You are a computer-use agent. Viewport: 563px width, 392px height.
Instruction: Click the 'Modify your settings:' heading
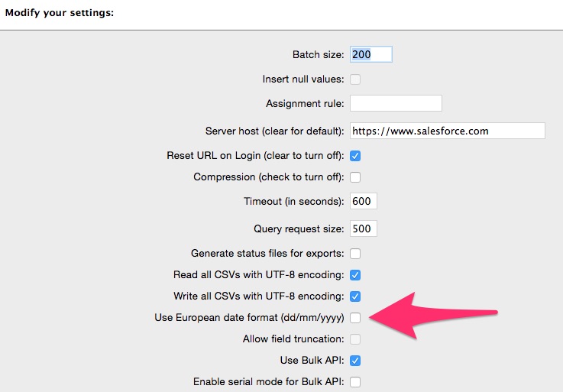(x=60, y=13)
